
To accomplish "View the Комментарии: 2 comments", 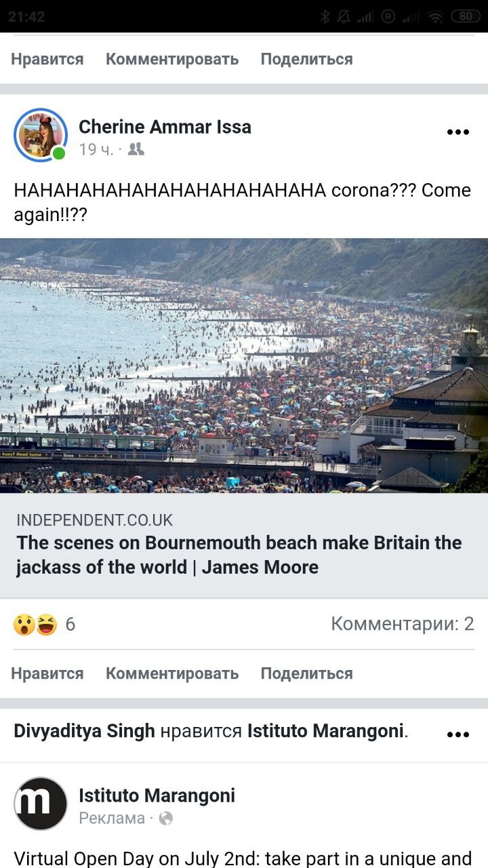I will [x=403, y=624].
